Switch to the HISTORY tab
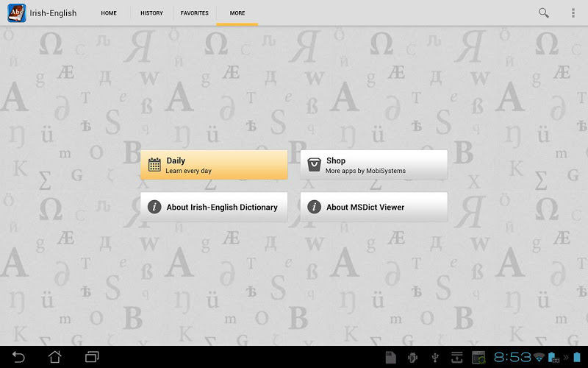The width and height of the screenshot is (588, 368). tap(151, 13)
